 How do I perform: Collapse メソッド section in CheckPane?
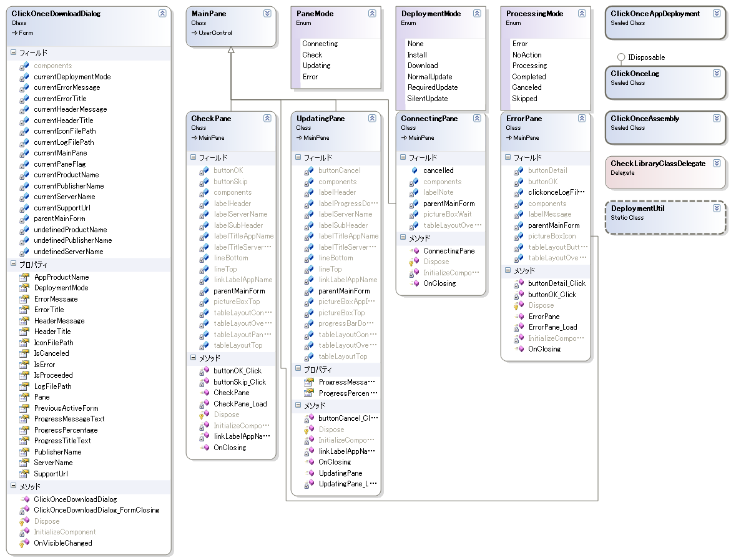coord(193,358)
